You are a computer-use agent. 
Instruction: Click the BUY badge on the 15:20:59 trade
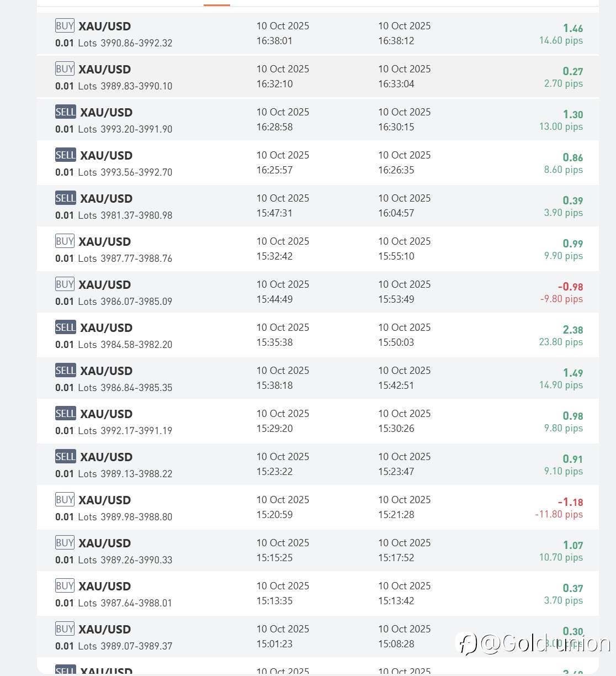65,500
